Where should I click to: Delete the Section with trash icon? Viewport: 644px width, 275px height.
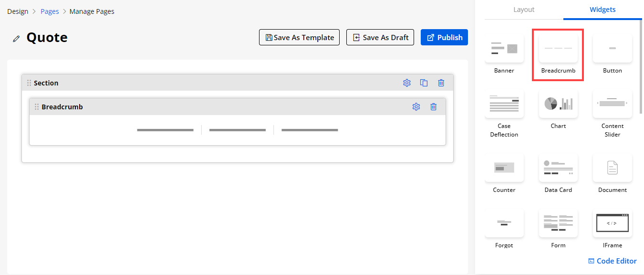pyautogui.click(x=441, y=83)
